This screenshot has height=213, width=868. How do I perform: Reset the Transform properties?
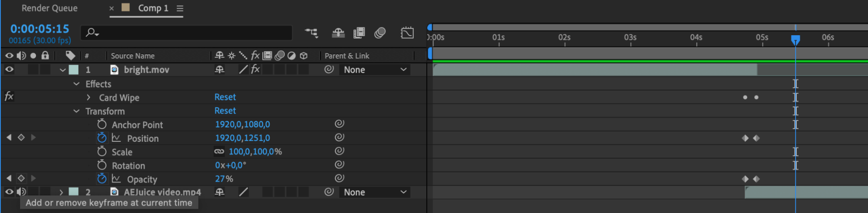click(x=225, y=111)
